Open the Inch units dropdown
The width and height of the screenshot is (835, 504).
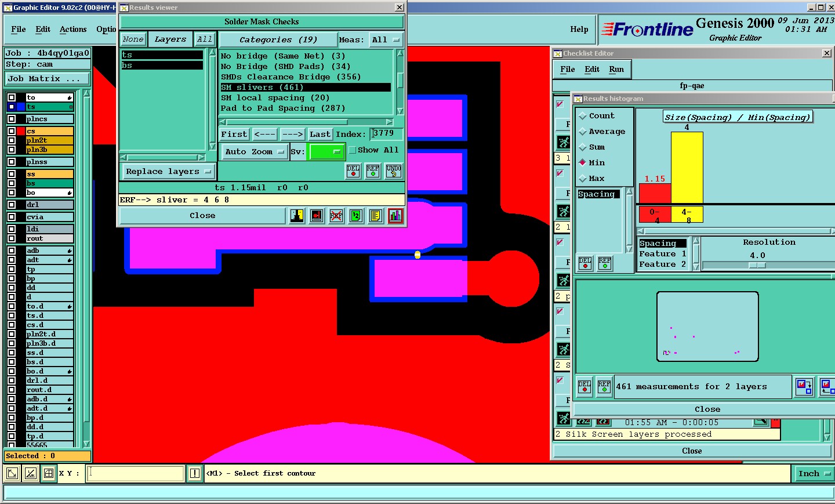click(814, 474)
